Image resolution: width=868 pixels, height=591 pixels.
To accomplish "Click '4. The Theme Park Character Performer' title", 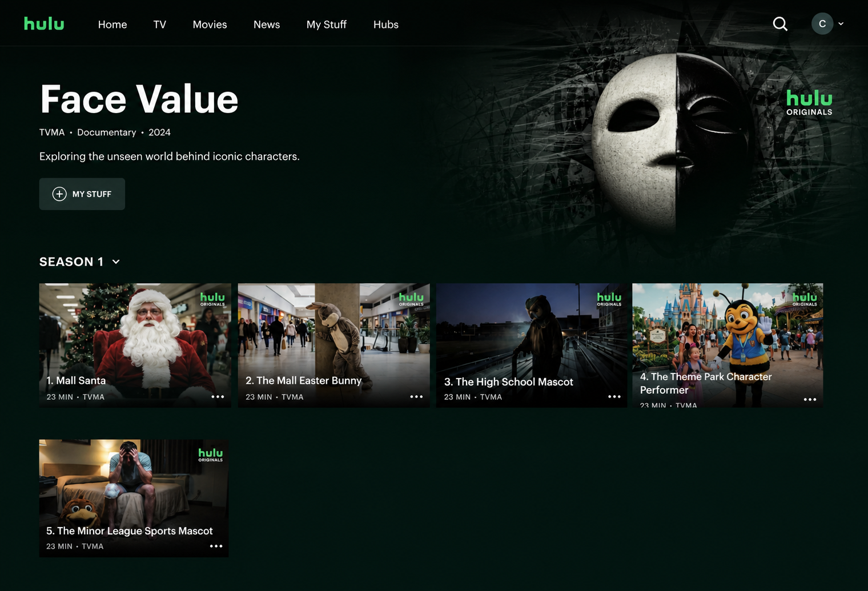I will tap(706, 383).
